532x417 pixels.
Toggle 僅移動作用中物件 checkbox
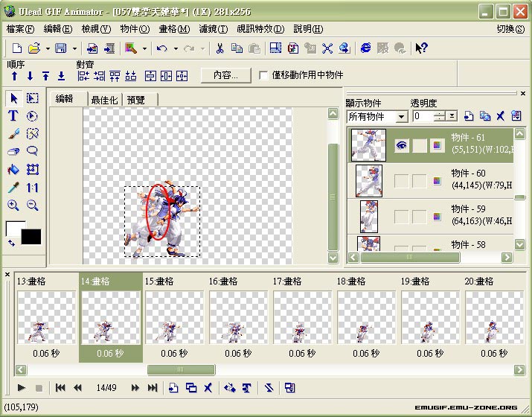pyautogui.click(x=263, y=75)
